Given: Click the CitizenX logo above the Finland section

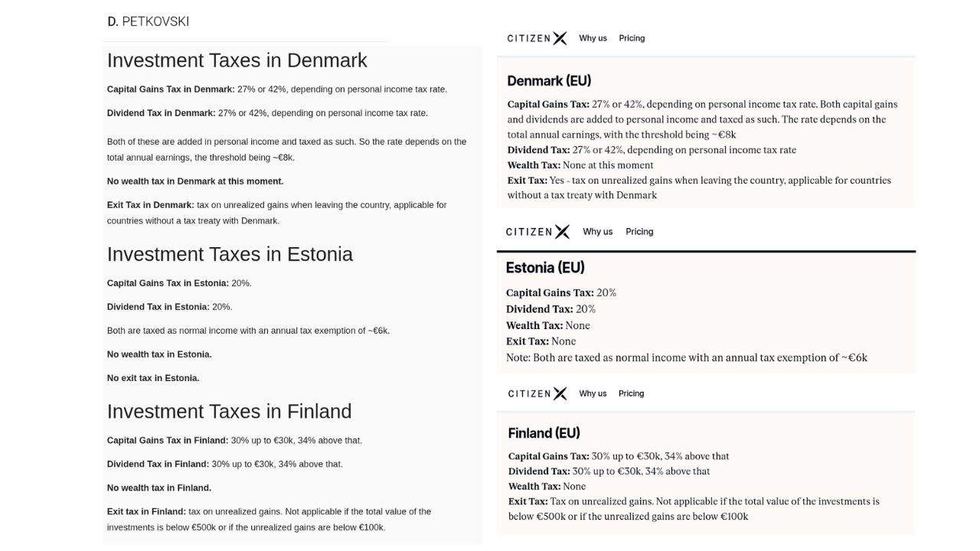Looking at the screenshot, I should [x=537, y=393].
